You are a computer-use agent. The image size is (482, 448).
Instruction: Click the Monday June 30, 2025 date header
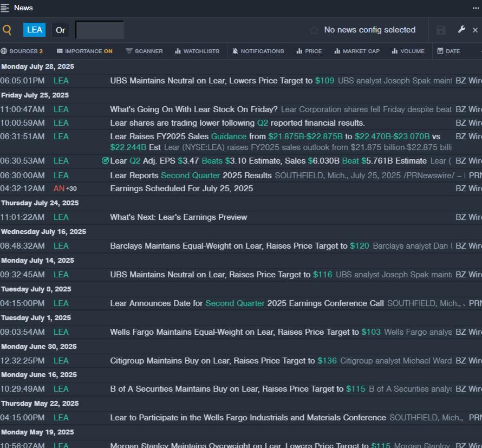tap(39, 347)
